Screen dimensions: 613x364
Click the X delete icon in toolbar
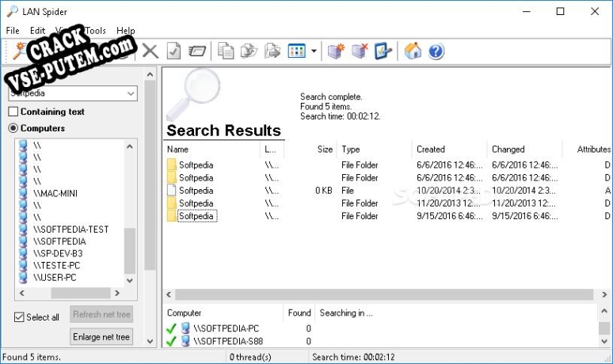[x=150, y=51]
